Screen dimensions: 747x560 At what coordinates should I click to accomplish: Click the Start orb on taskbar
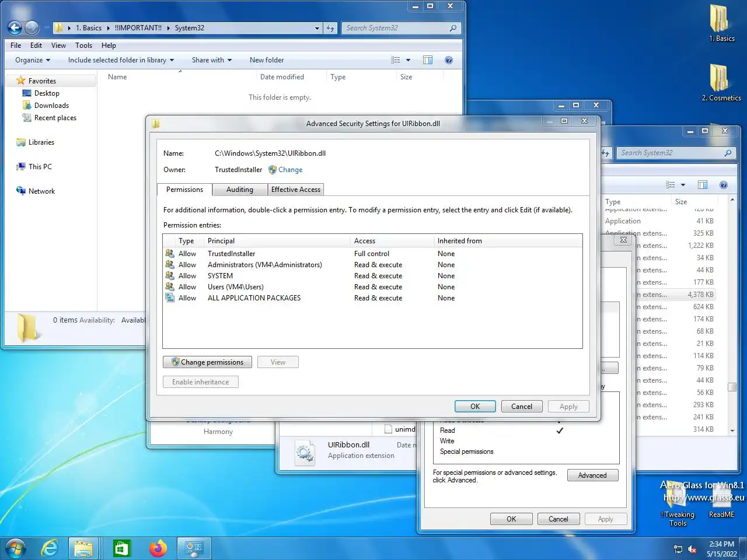coord(15,548)
